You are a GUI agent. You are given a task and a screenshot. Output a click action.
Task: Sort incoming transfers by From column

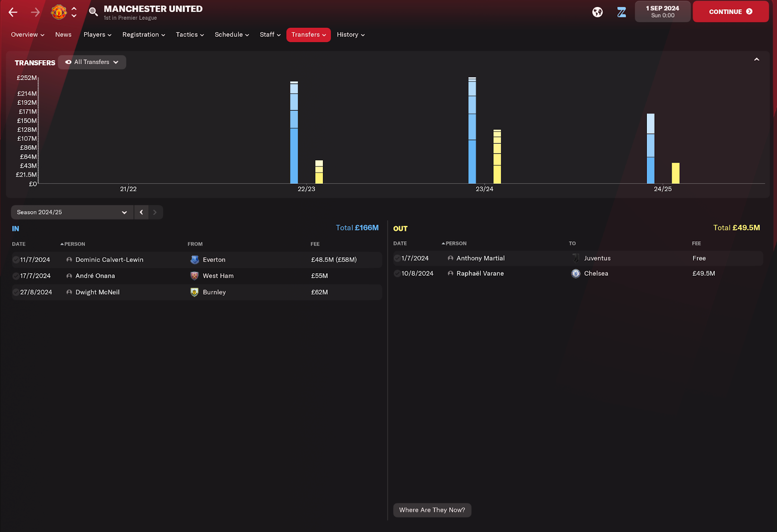tap(195, 244)
